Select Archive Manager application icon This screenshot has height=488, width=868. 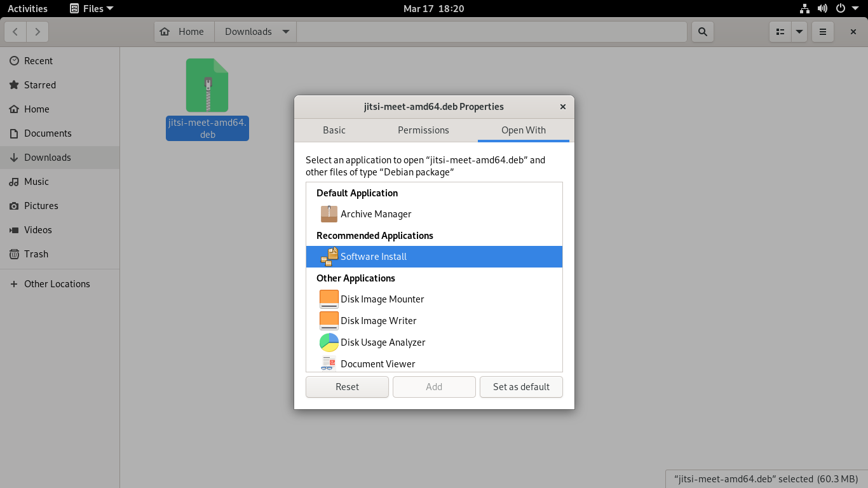[x=329, y=214]
